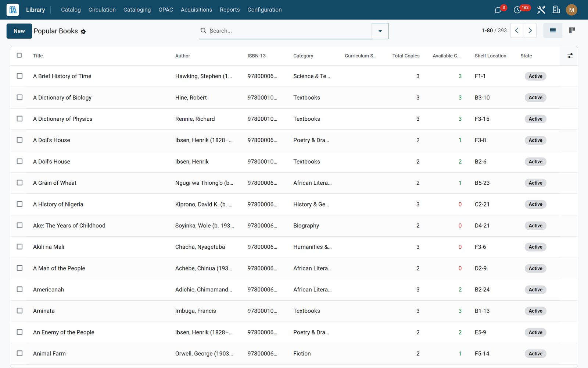Screen dimensions: 588x368
Task: Sort by the Total Copies column header
Action: [406, 56]
